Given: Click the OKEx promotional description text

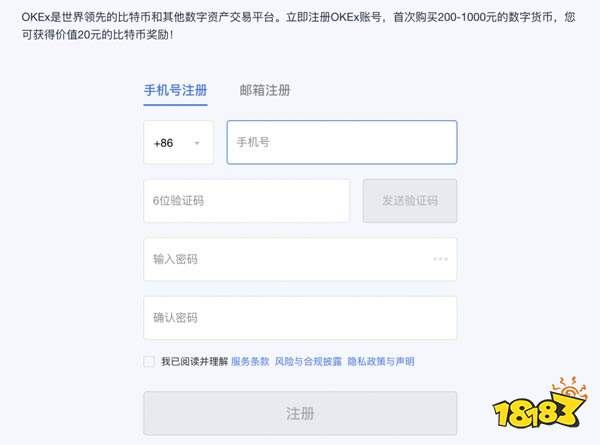Looking at the screenshot, I should [x=298, y=26].
